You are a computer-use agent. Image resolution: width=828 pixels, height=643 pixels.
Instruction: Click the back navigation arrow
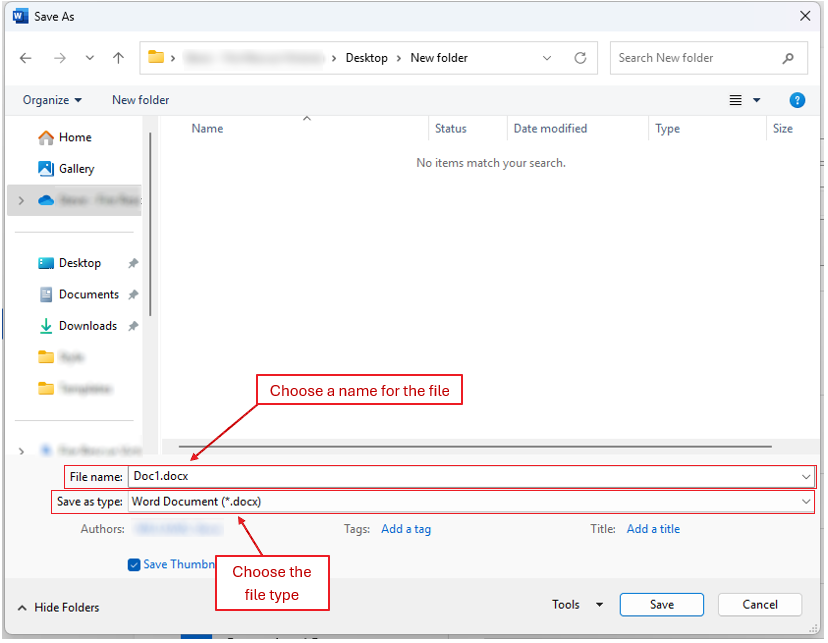[x=25, y=58]
